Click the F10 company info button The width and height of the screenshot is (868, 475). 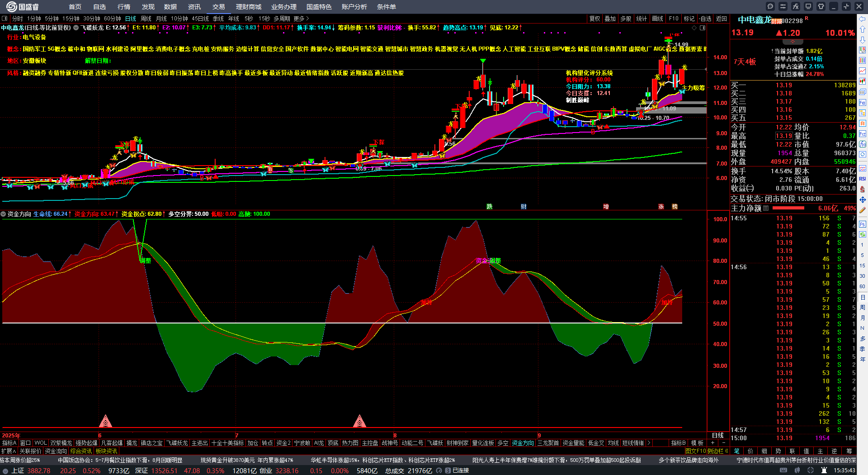click(x=674, y=19)
